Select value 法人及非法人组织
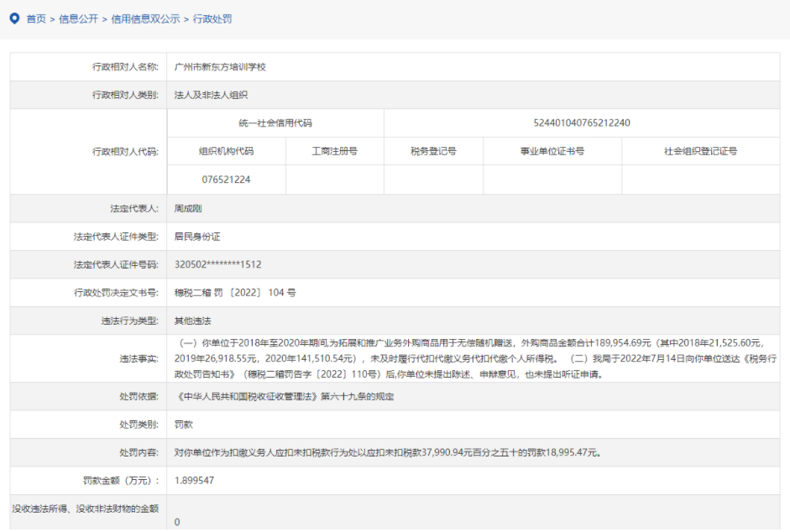The width and height of the screenshot is (790, 532). 211,95
